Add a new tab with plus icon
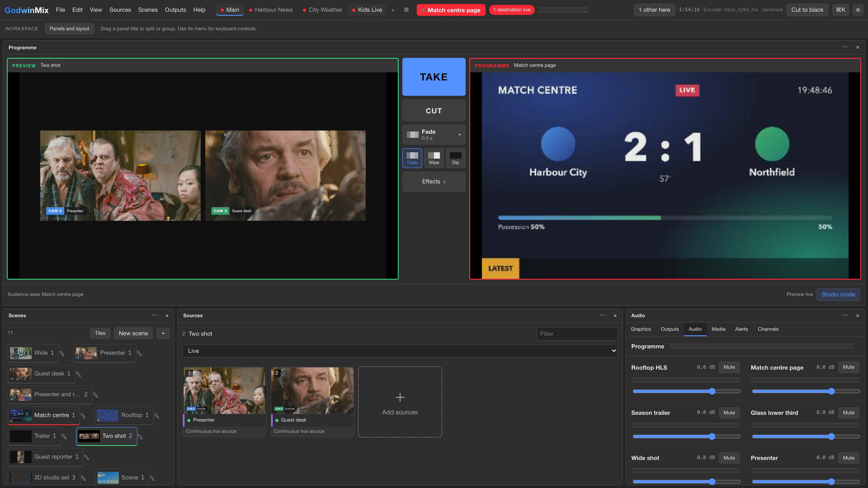The height and width of the screenshot is (488, 868). point(393,10)
